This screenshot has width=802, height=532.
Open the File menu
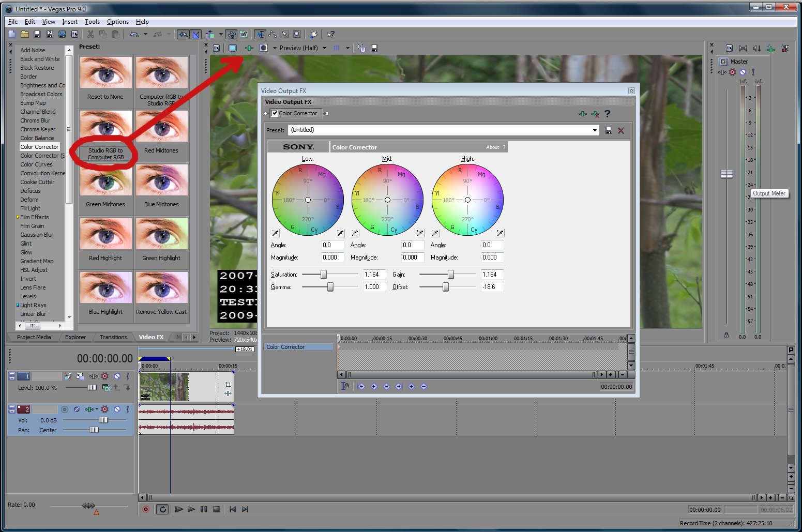coord(13,22)
